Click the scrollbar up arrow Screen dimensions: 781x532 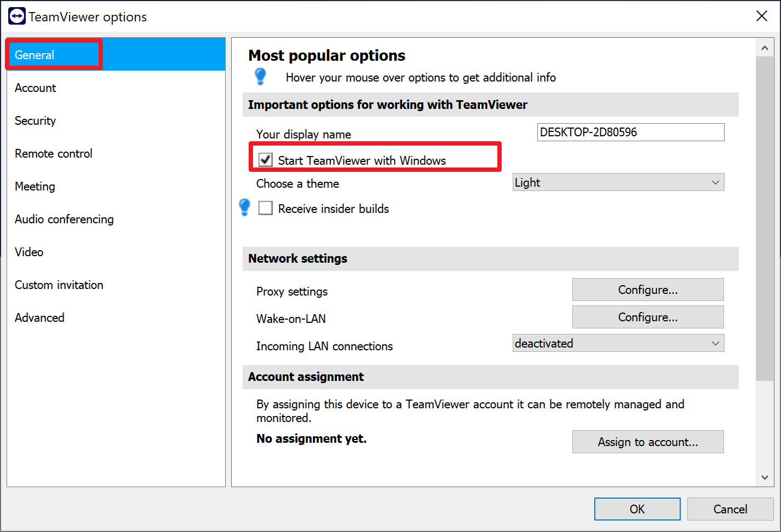[765, 48]
